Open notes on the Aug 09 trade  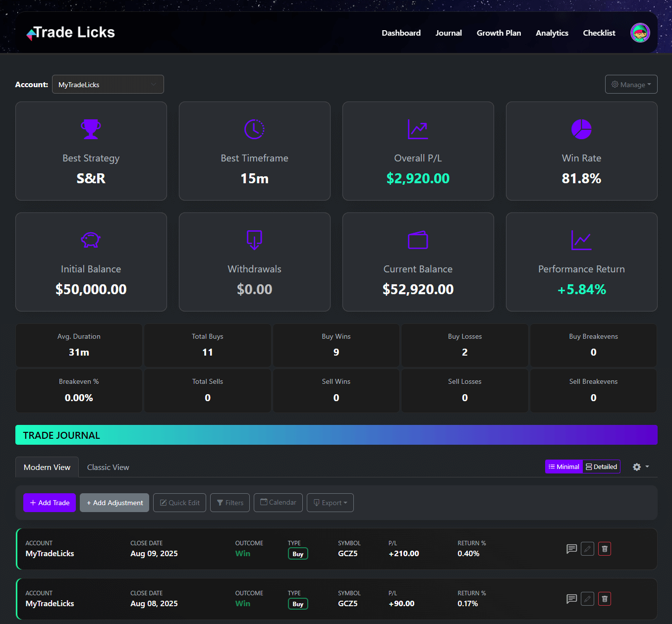pyautogui.click(x=571, y=549)
